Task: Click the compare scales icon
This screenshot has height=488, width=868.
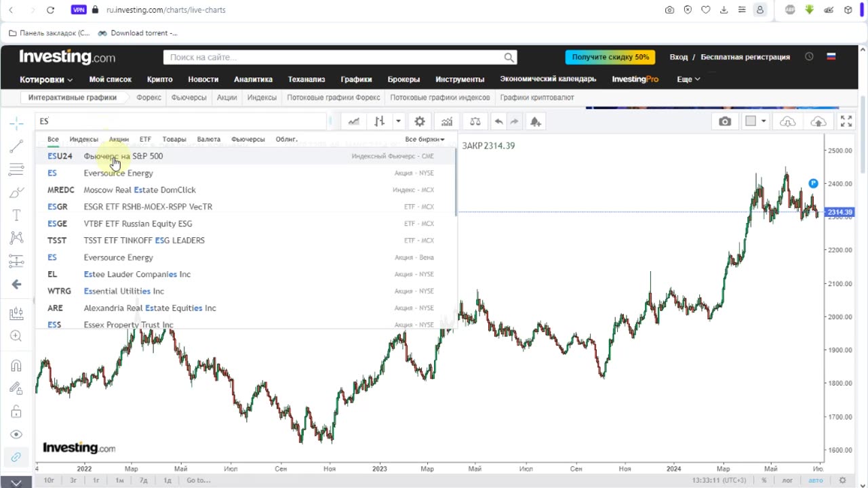Action: 475,121
